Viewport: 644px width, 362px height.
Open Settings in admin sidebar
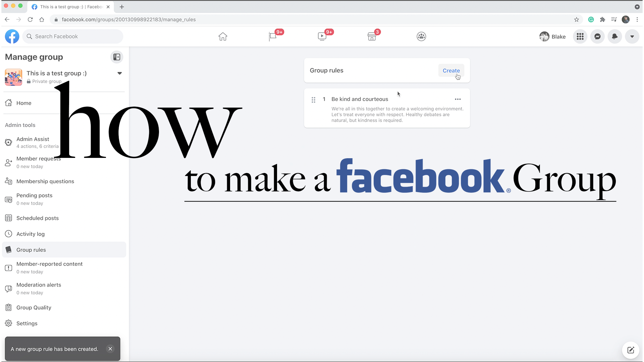[x=27, y=323]
